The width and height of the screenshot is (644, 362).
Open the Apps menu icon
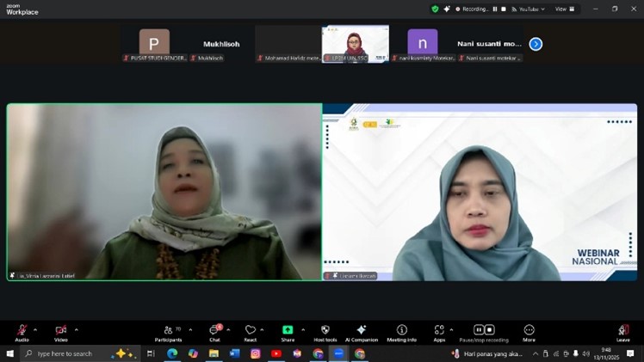439,331
